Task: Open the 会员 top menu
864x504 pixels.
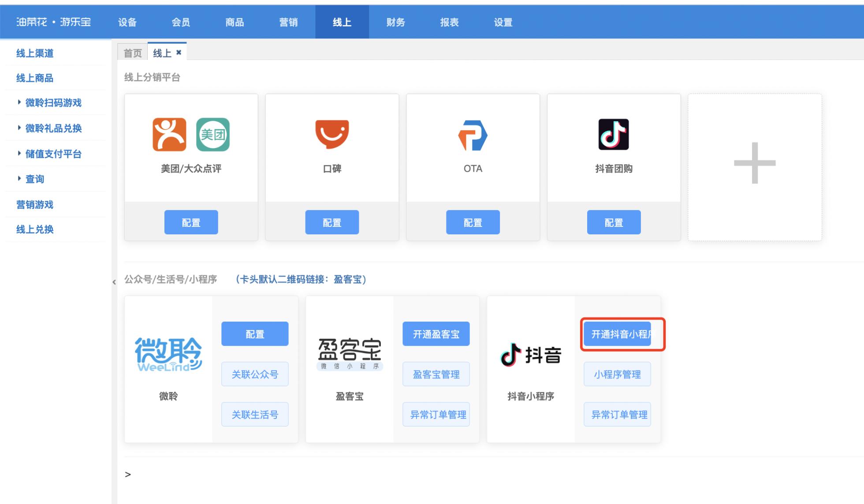Action: tap(181, 22)
